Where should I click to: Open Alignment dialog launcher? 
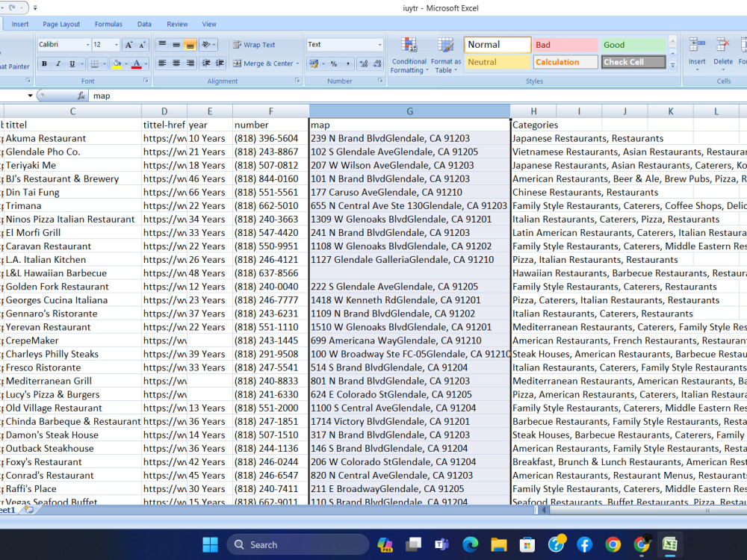coord(297,81)
